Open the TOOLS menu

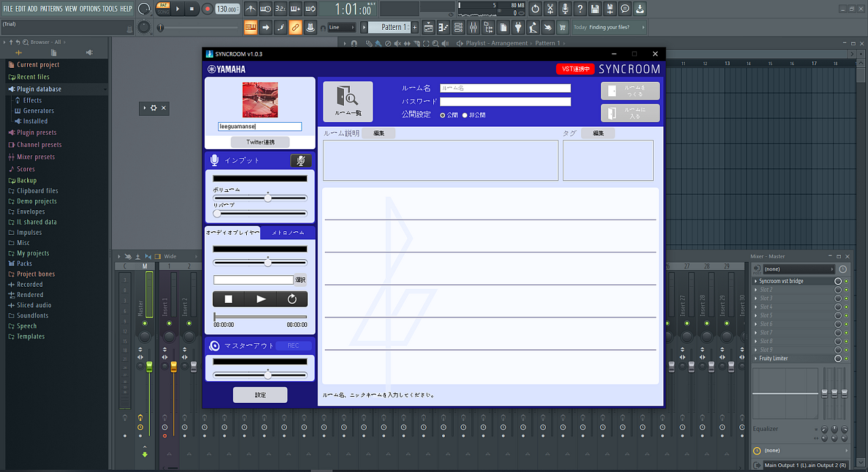[110, 9]
